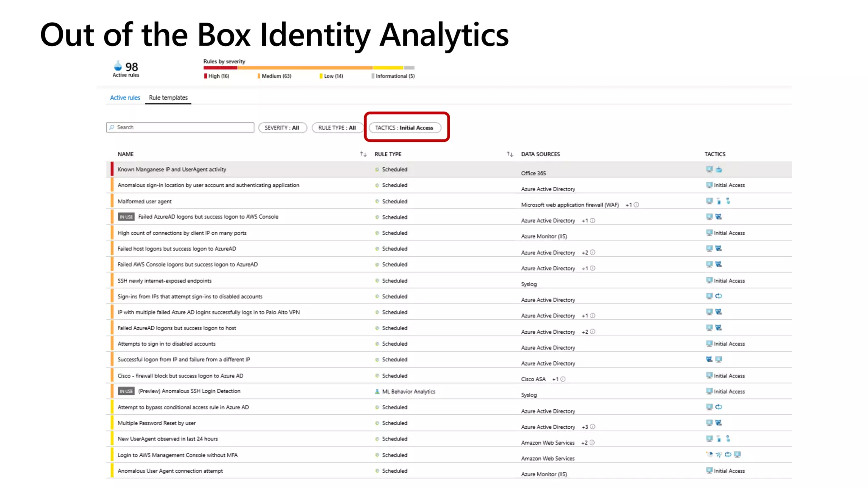Click the Active rules flask icon
The image size is (868, 488).
(x=118, y=66)
